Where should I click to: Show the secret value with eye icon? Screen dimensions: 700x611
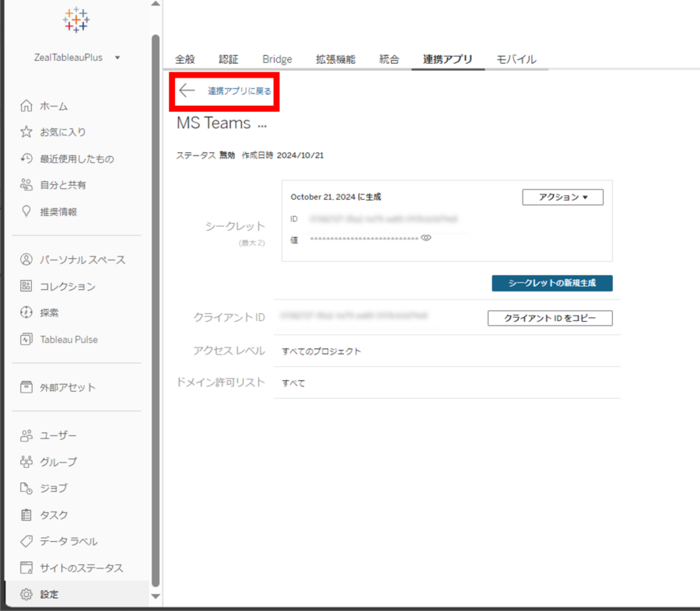point(426,238)
